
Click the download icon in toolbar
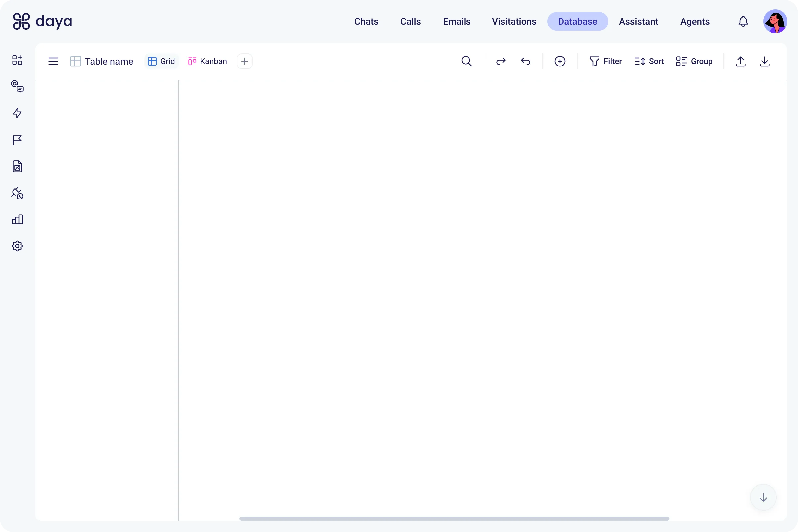coord(765,62)
